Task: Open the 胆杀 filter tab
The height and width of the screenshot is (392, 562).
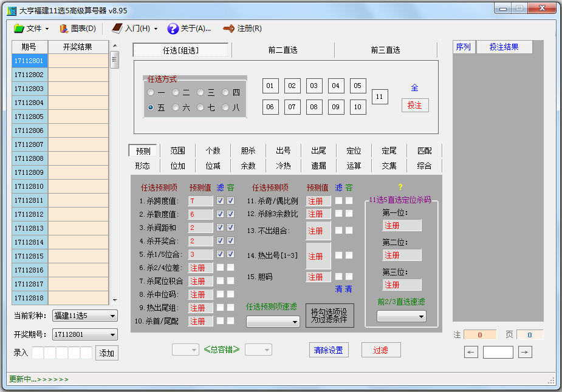Action: 248,151
